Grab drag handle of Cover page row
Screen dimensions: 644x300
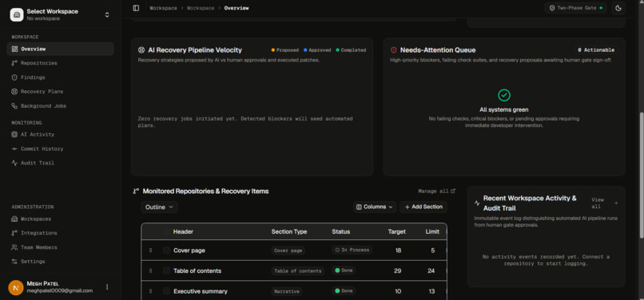[x=151, y=251]
